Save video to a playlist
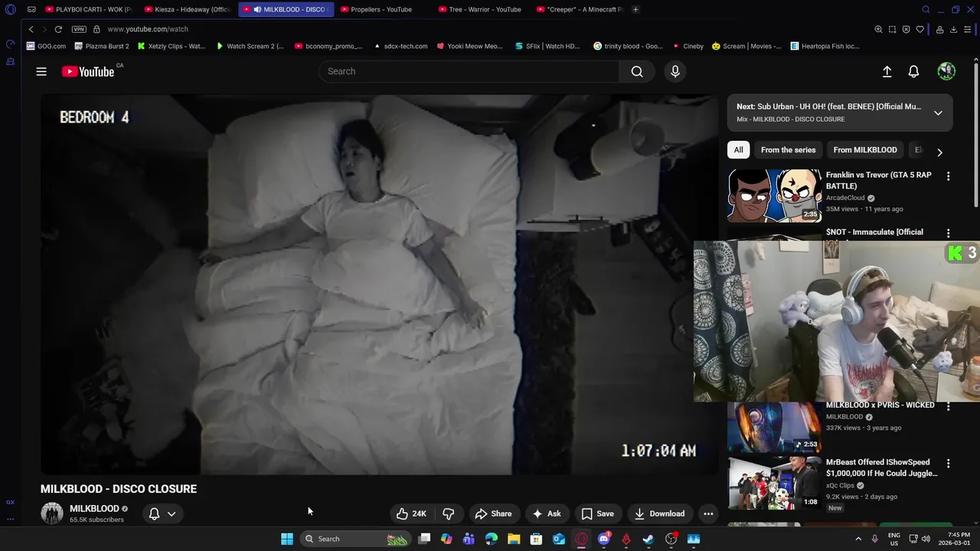 [597, 514]
